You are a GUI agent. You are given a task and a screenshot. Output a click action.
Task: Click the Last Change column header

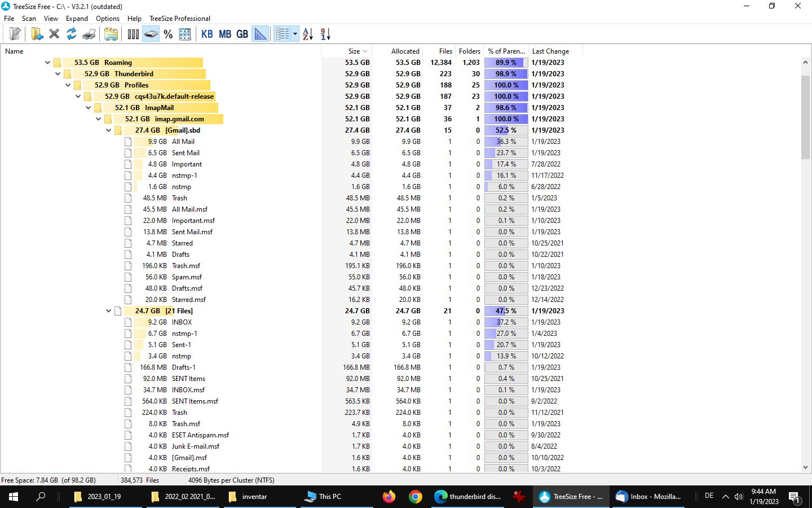tap(550, 51)
